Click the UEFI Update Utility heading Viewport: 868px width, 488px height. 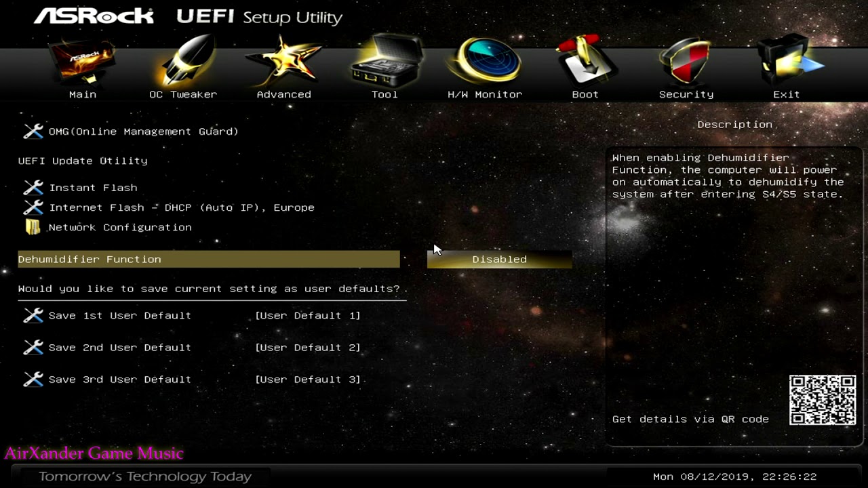(83, 161)
